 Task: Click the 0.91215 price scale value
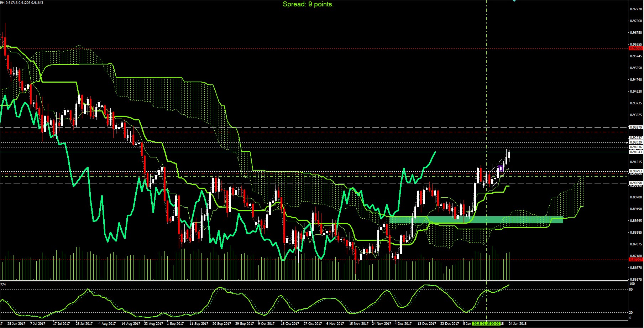(x=636, y=162)
